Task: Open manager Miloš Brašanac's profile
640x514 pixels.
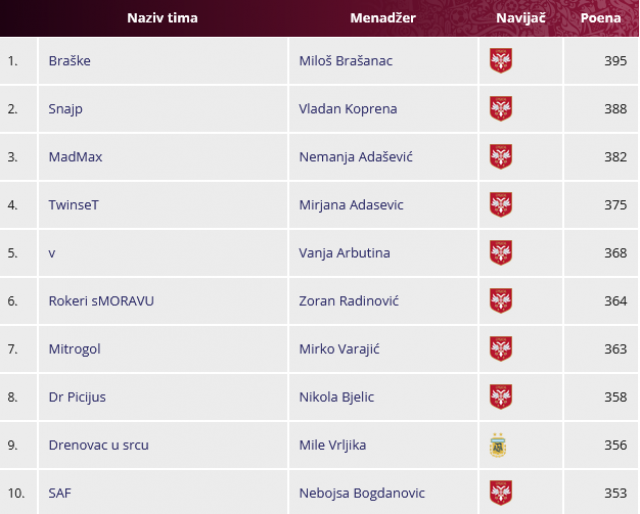Action: pos(346,61)
